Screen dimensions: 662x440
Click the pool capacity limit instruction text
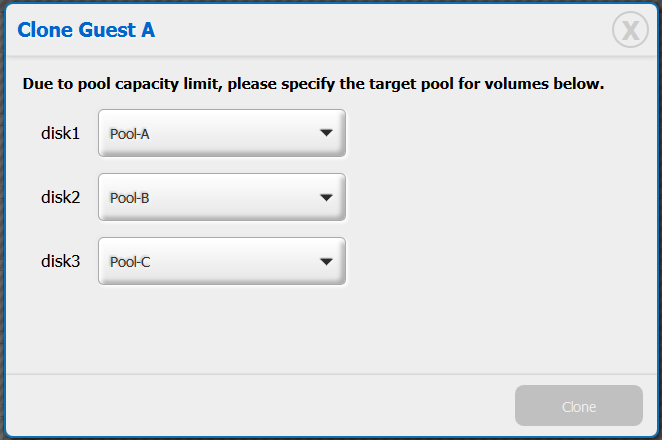click(x=313, y=84)
